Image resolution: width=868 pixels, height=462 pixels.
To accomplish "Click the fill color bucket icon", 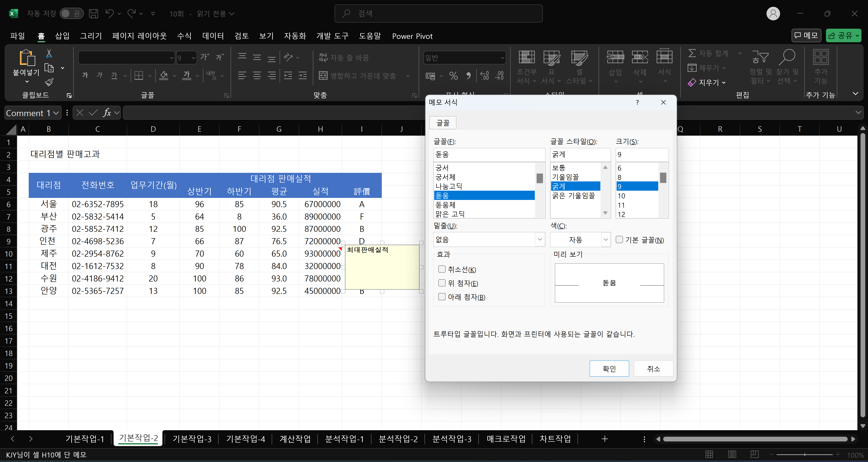I will point(164,75).
